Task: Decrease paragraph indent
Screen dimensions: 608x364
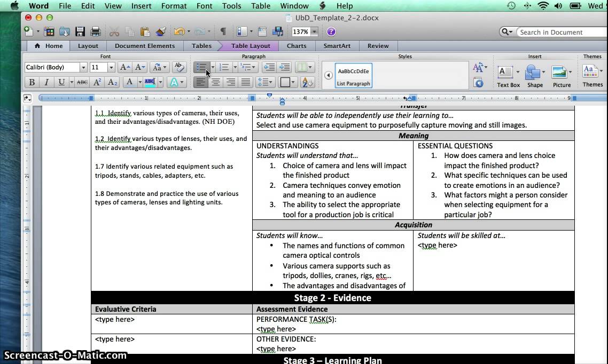Action: pyautogui.click(x=269, y=67)
